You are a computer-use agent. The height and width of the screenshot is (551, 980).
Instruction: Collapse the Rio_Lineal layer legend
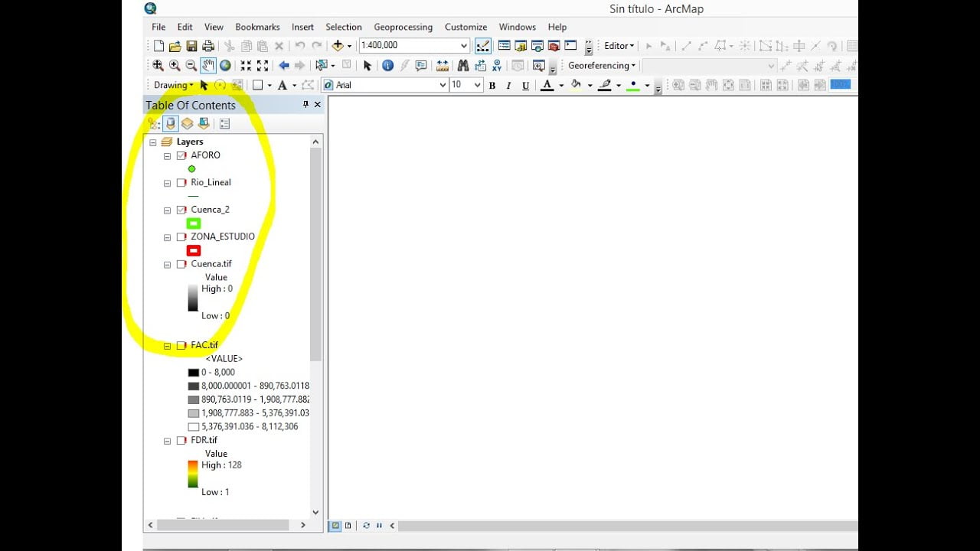[x=167, y=183]
